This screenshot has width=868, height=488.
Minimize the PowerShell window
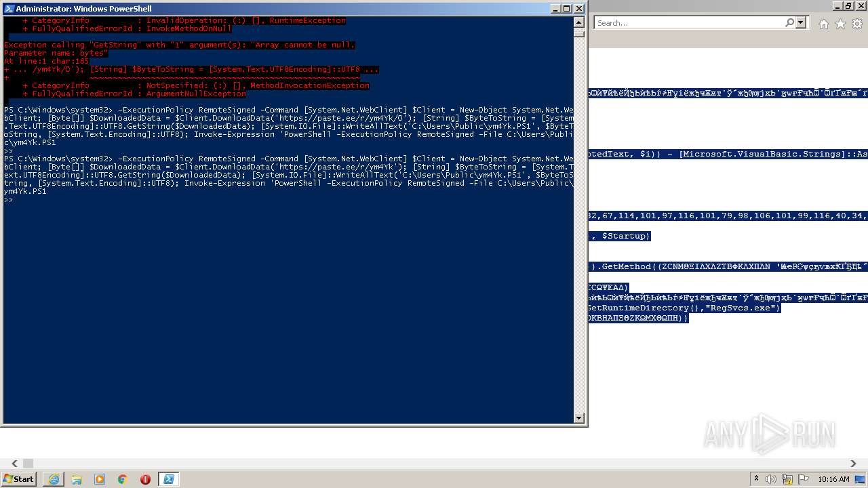(x=554, y=9)
